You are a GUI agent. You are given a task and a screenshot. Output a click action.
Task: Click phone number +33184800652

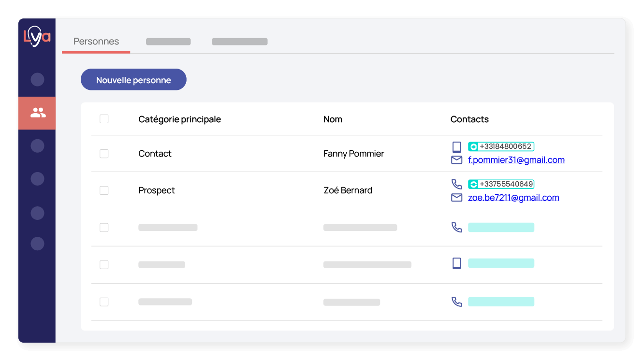(505, 146)
